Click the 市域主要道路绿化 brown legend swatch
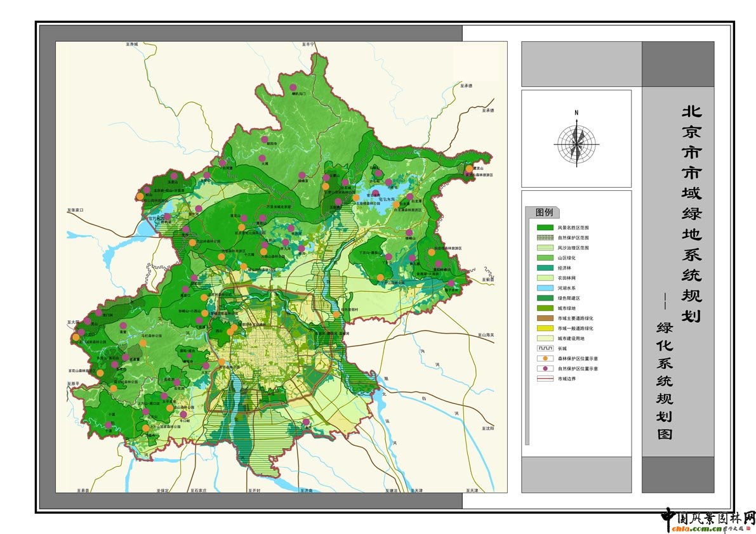Image resolution: width=756 pixels, height=534 pixels. tap(545, 318)
